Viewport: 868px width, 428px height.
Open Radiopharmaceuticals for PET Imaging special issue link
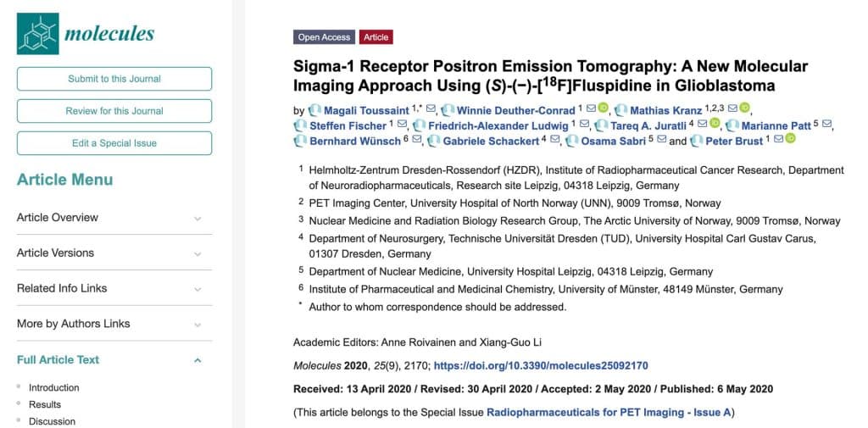tap(609, 412)
